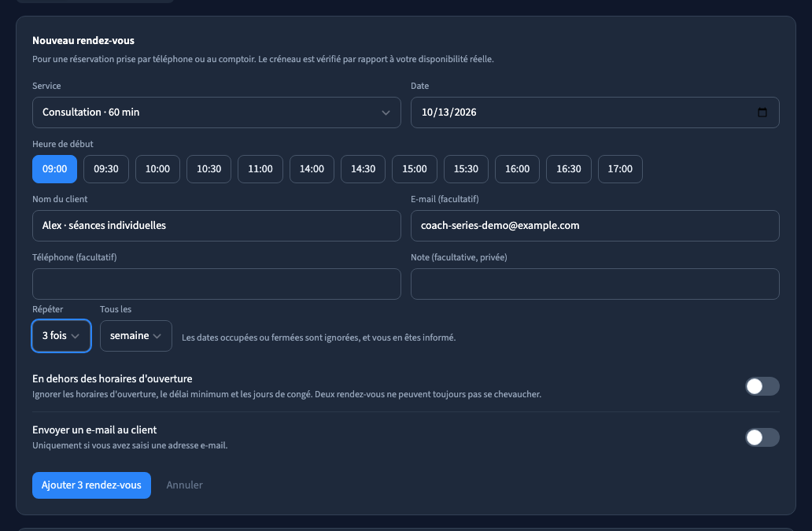Open the 'Tous les' semaine dropdown
Screen dimensions: 812x531
pyautogui.click(x=135, y=336)
